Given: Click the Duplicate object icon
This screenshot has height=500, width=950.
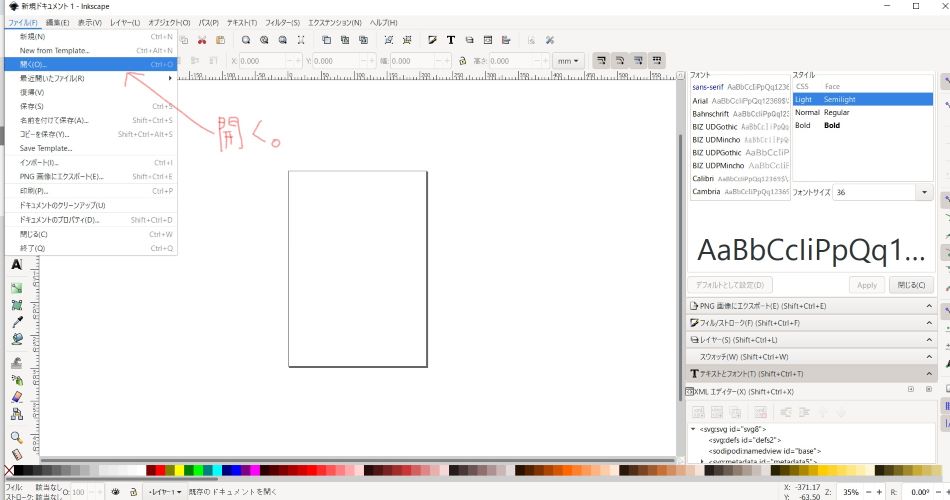Looking at the screenshot, I should pyautogui.click(x=326, y=40).
